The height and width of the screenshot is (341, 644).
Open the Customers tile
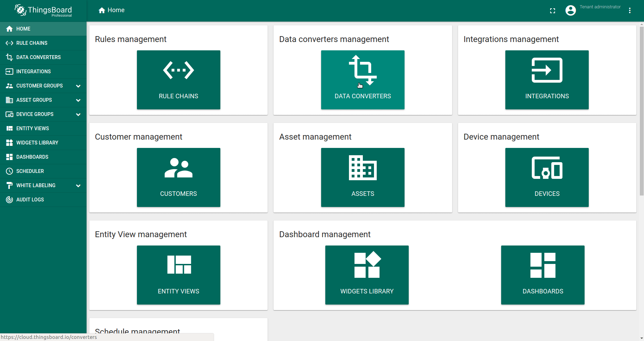pos(178,177)
